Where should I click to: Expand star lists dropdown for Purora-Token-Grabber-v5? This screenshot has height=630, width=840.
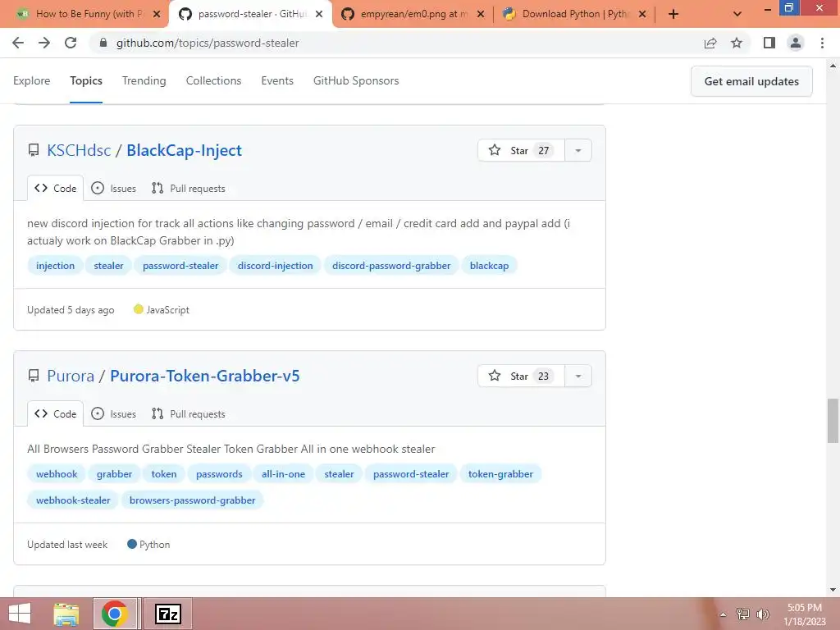pyautogui.click(x=578, y=376)
